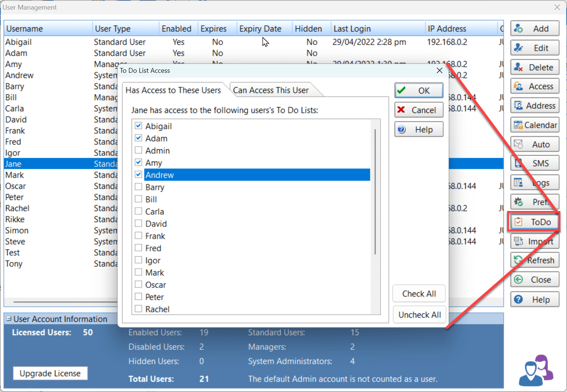Click the Delete user button
Screen dimensions: 567x392
[534, 67]
